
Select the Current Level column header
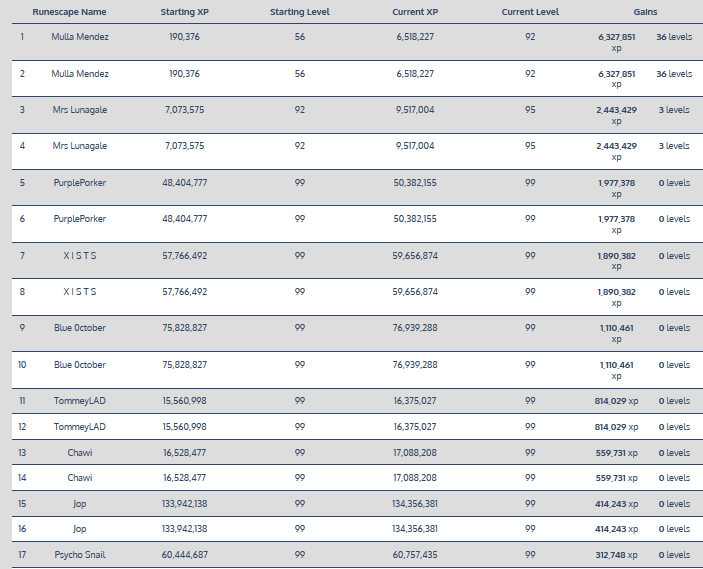[530, 12]
